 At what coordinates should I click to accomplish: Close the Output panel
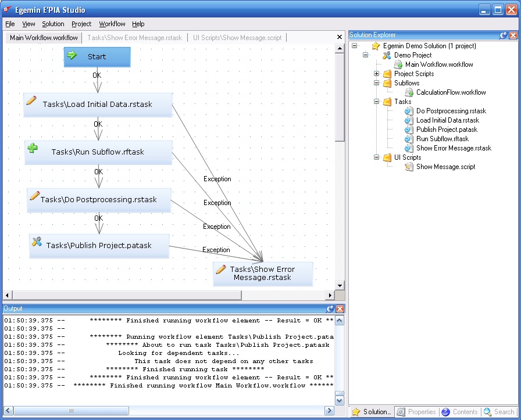(340, 309)
